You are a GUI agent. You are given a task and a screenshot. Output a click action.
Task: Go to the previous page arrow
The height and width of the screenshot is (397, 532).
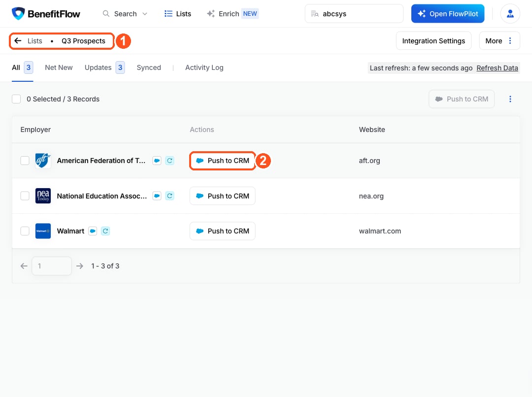[x=24, y=266]
